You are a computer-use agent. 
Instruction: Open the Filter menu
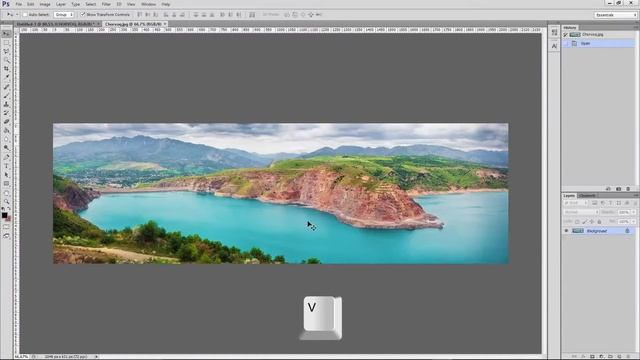tap(106, 4)
